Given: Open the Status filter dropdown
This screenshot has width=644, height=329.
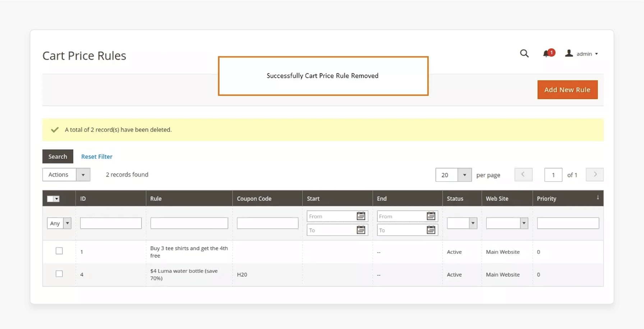Looking at the screenshot, I should point(462,223).
